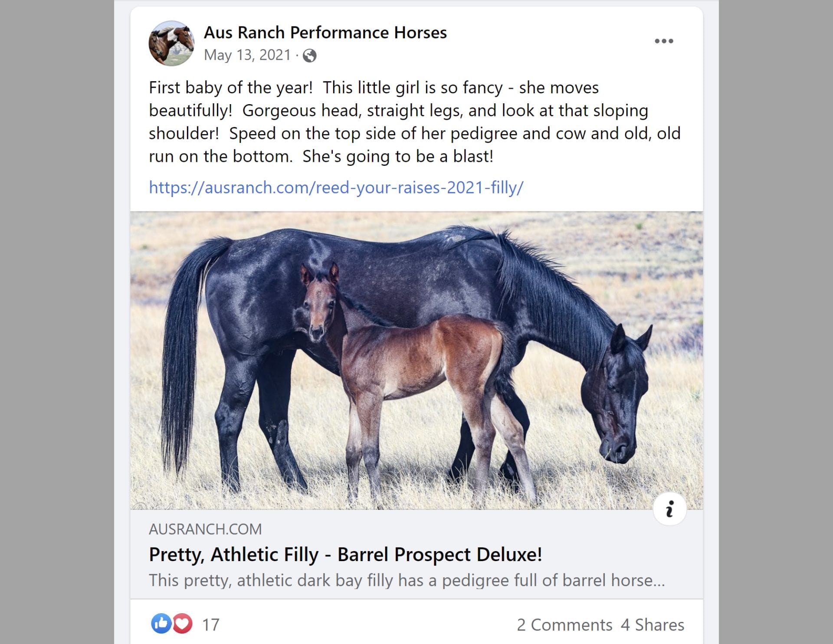The width and height of the screenshot is (833, 644).
Task: Open the Aus Ranch profile picture
Action: (171, 43)
